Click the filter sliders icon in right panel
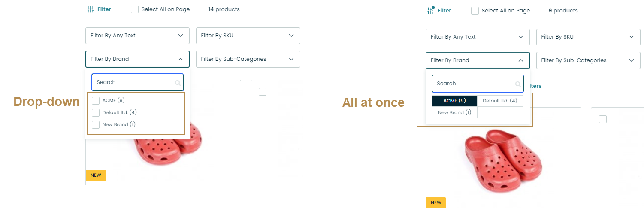The height and width of the screenshot is (214, 644). [x=431, y=10]
